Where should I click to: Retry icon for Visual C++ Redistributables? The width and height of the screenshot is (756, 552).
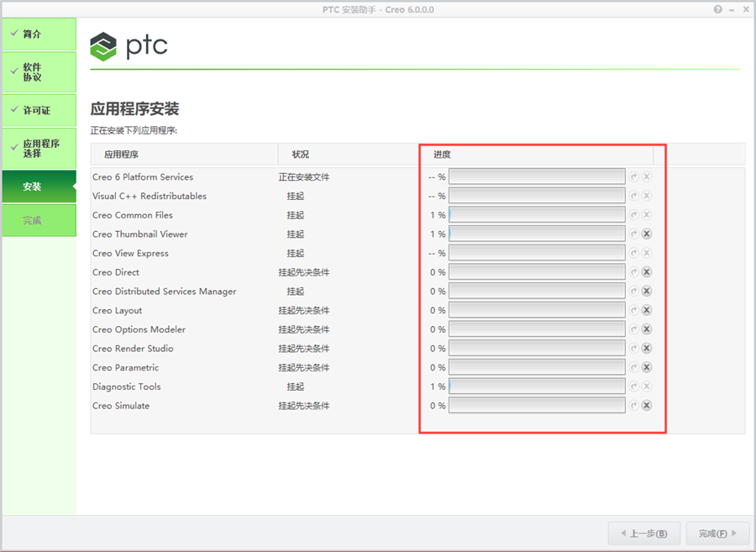(634, 196)
